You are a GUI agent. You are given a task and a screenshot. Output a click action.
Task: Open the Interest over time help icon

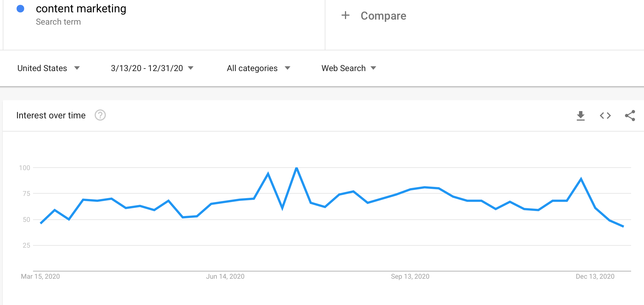[100, 115]
